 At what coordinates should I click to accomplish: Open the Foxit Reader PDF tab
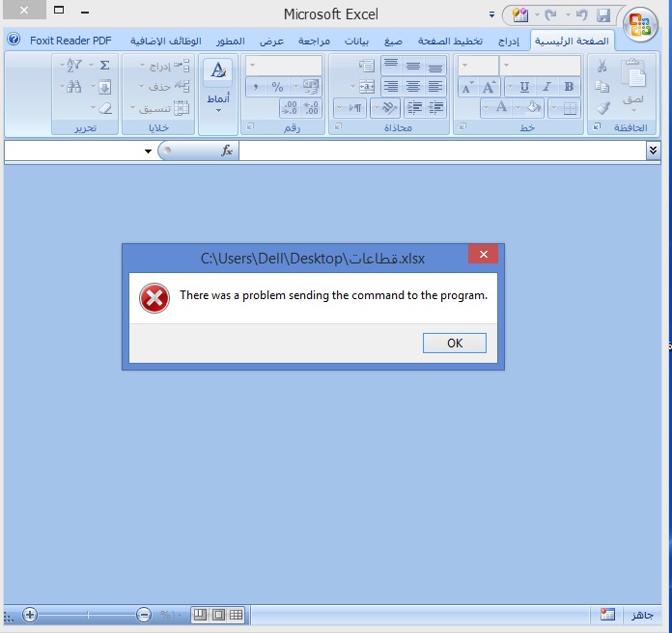pyautogui.click(x=70, y=41)
